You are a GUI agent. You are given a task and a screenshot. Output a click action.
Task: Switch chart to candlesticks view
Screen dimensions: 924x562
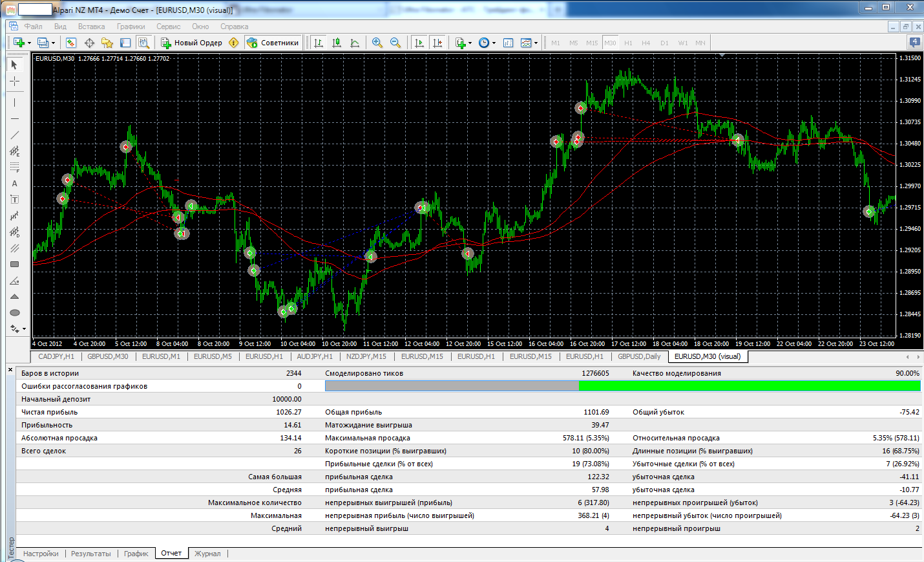point(337,43)
